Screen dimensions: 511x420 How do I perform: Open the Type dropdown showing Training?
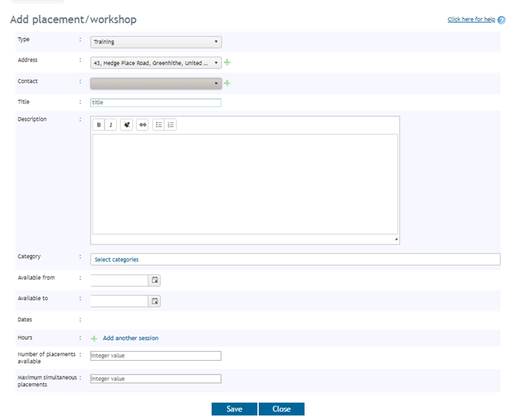coord(156,42)
